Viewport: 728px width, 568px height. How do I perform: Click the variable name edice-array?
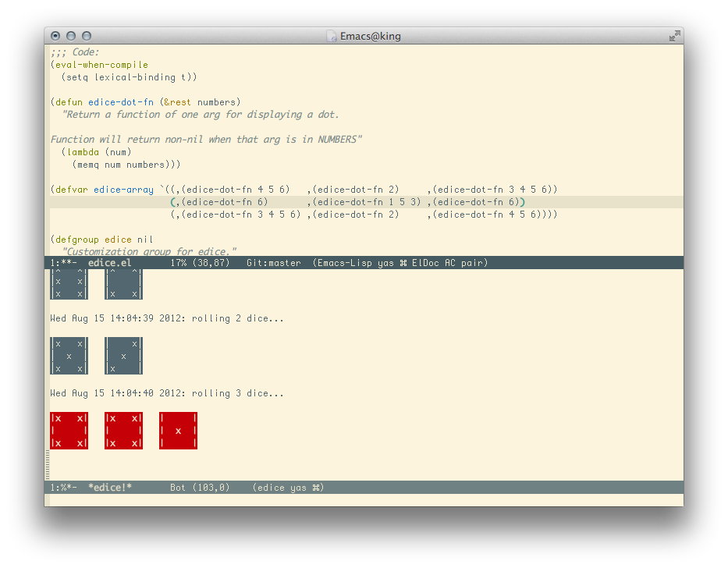(123, 190)
